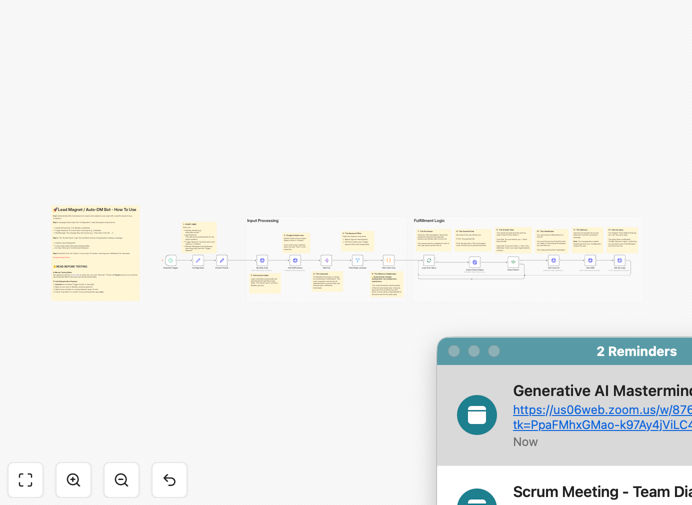692x505 pixels.
Task: Click 'Now' time label in the reminder
Action: 525,442
